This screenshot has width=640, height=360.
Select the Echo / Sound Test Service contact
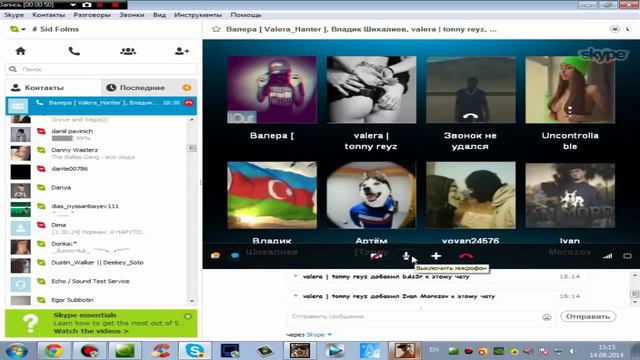(97, 284)
